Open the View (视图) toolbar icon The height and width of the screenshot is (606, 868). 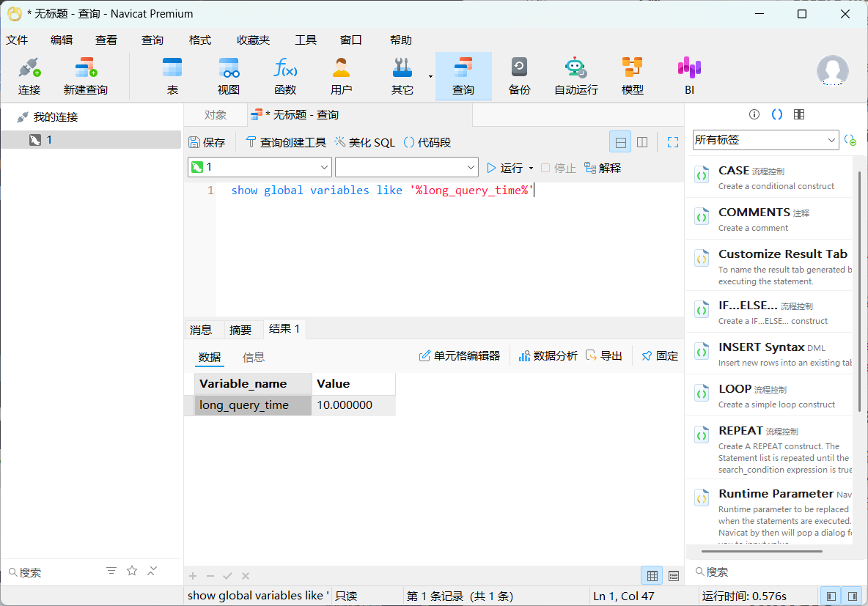pos(229,76)
